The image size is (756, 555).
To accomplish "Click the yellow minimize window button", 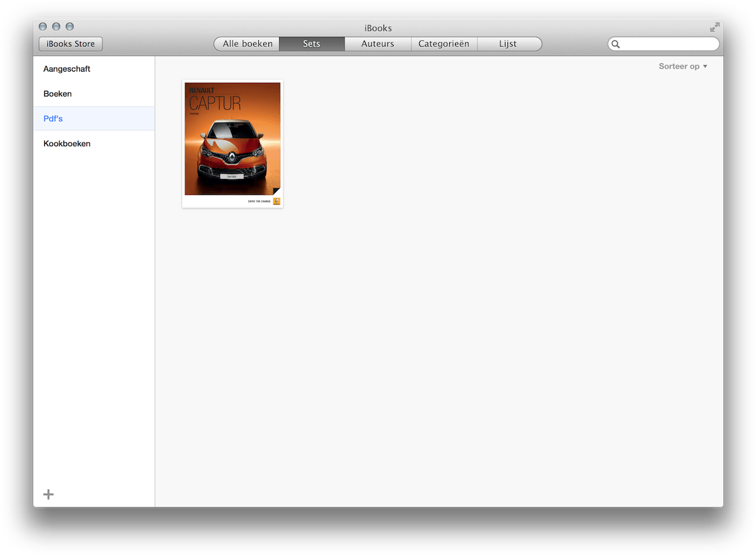I will coord(56,26).
